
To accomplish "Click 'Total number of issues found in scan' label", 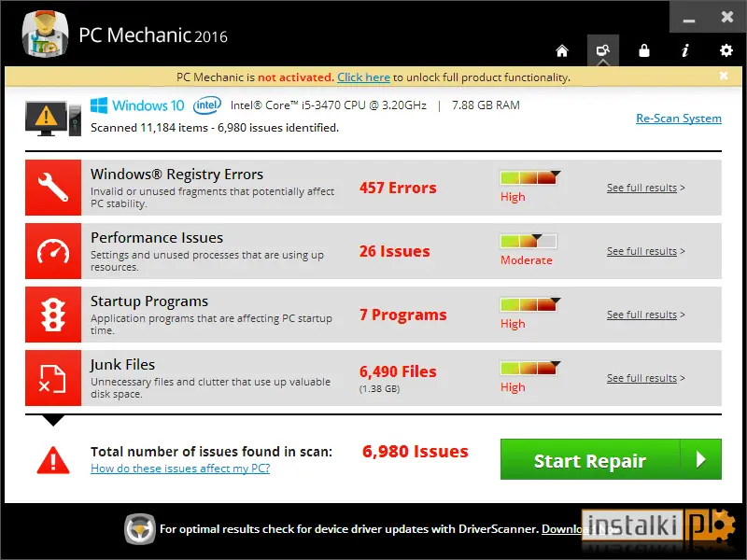I will 212,452.
